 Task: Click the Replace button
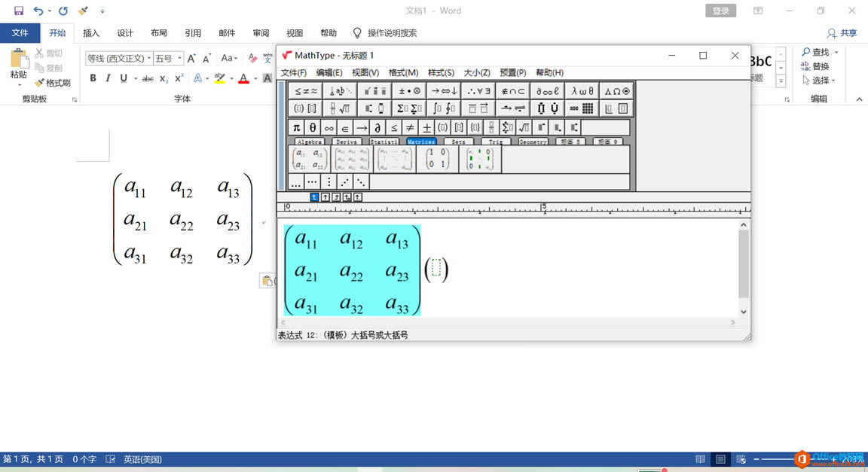815,66
